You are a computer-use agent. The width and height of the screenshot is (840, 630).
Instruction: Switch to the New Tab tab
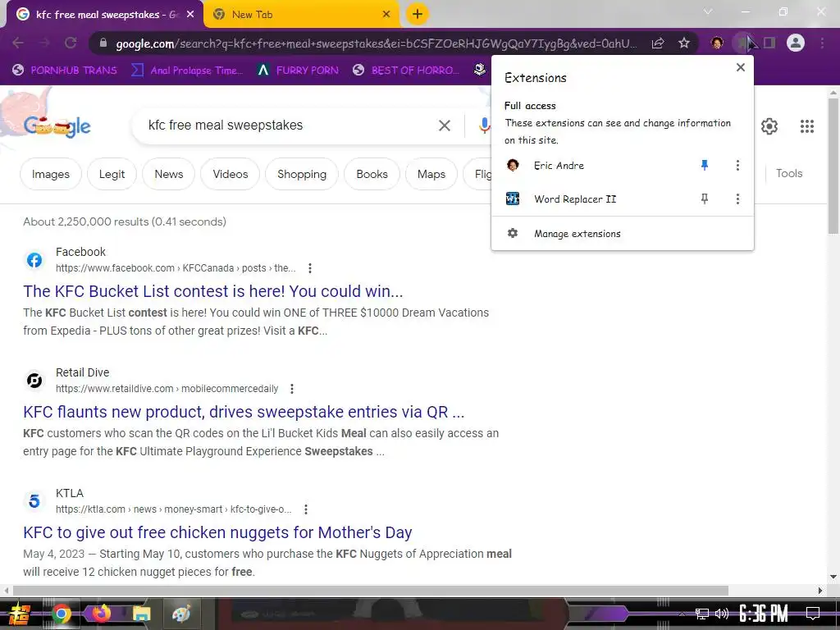(x=302, y=15)
